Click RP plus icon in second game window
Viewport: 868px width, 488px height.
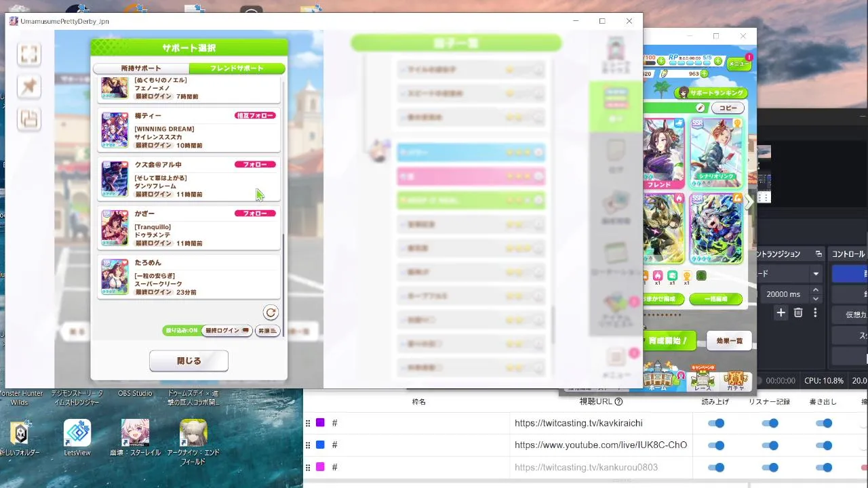point(718,61)
